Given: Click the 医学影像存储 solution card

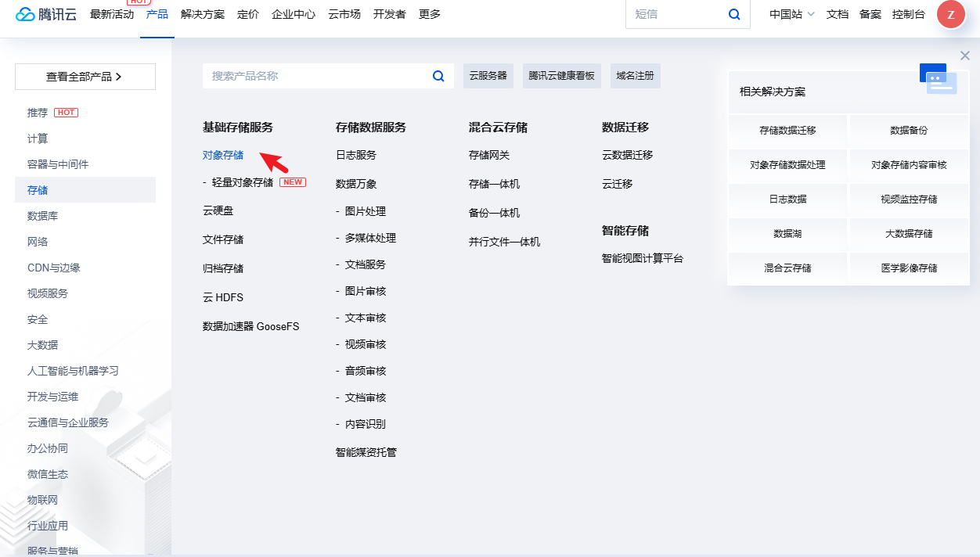Looking at the screenshot, I should (x=910, y=268).
